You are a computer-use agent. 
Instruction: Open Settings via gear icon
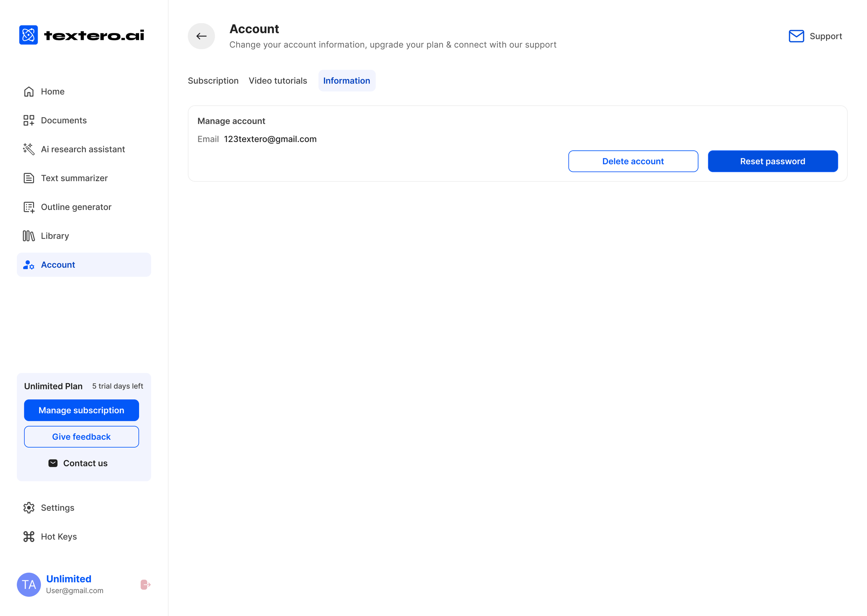pos(29,508)
